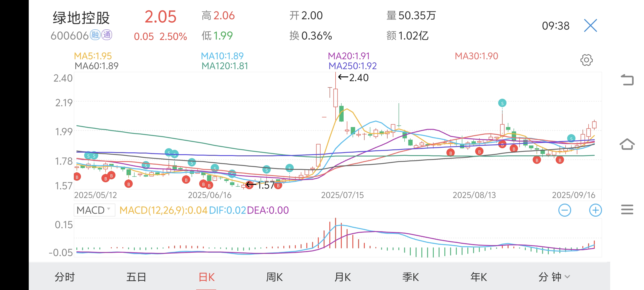This screenshot has height=290, width=644.
Task: Zoom in chart with plus button
Action: click(595, 210)
